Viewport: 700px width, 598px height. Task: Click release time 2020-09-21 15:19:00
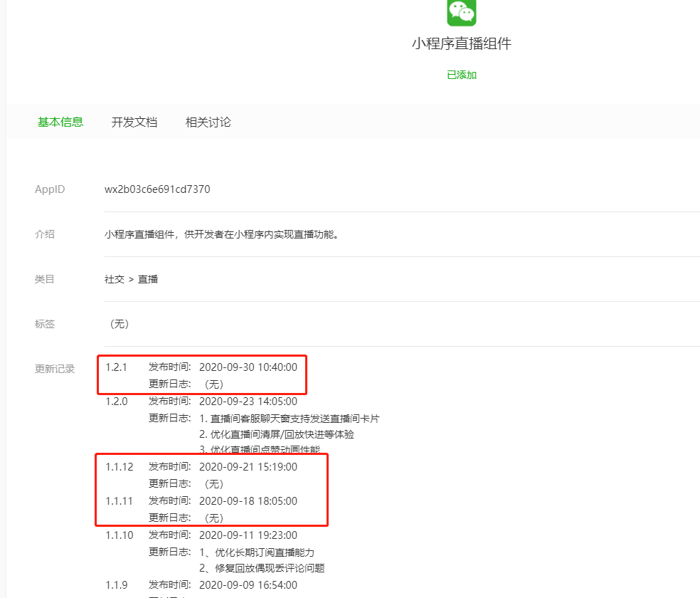(x=248, y=467)
